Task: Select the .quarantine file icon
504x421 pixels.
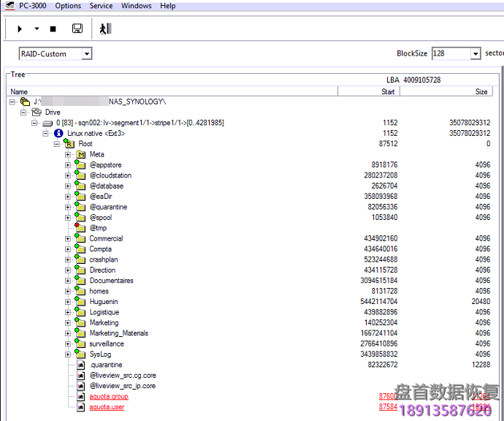Action: [81, 365]
